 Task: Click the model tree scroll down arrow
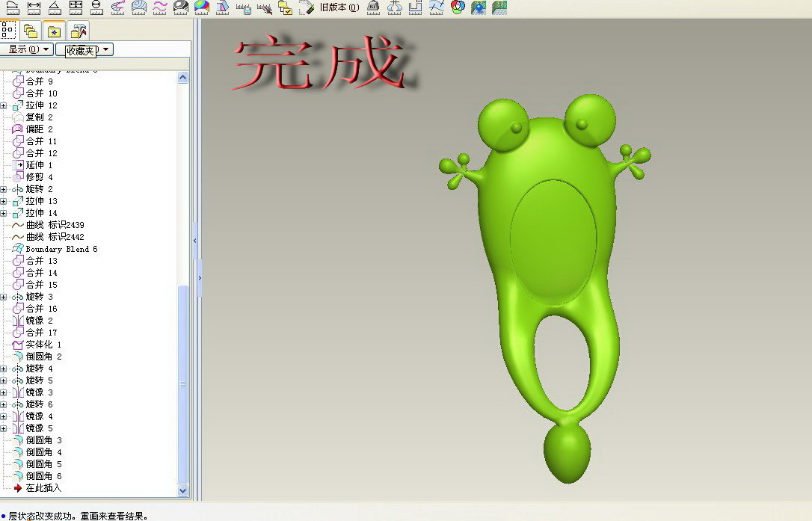pos(182,490)
